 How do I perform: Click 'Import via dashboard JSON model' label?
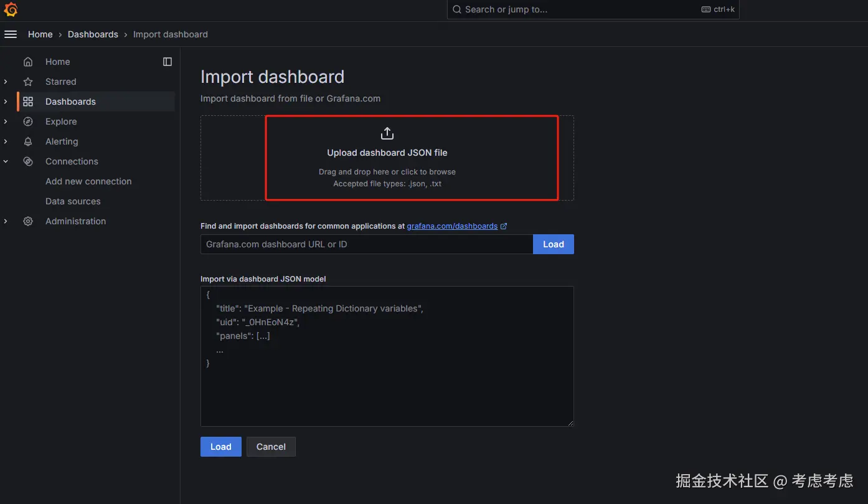pyautogui.click(x=263, y=278)
